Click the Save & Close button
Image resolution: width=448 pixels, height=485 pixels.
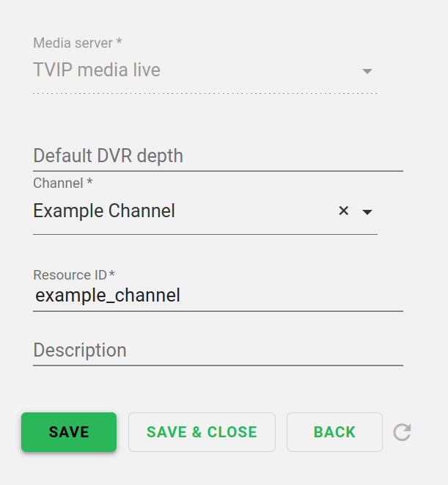(202, 432)
